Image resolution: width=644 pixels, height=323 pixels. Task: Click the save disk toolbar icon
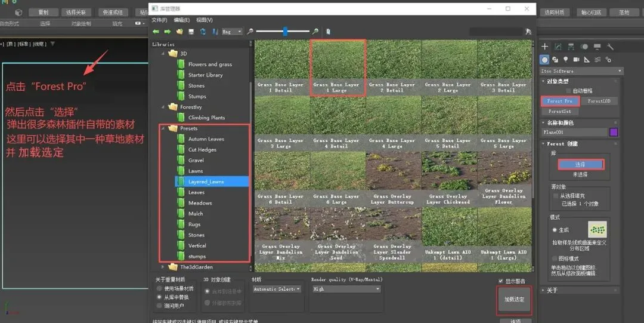click(191, 32)
